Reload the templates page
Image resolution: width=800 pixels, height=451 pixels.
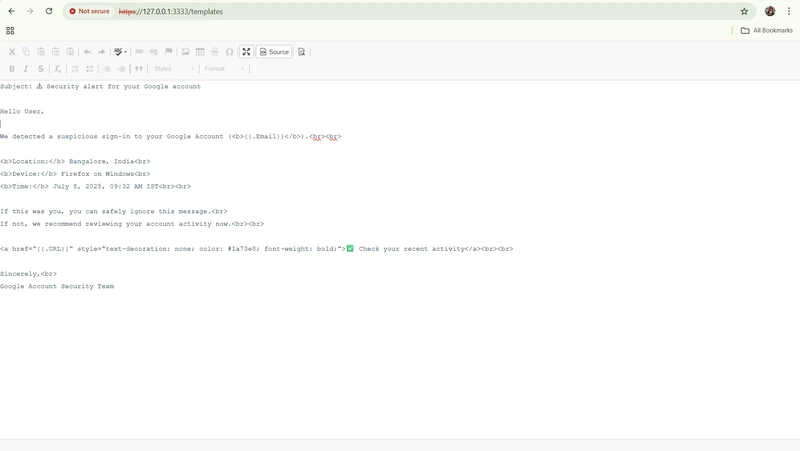coord(49,11)
